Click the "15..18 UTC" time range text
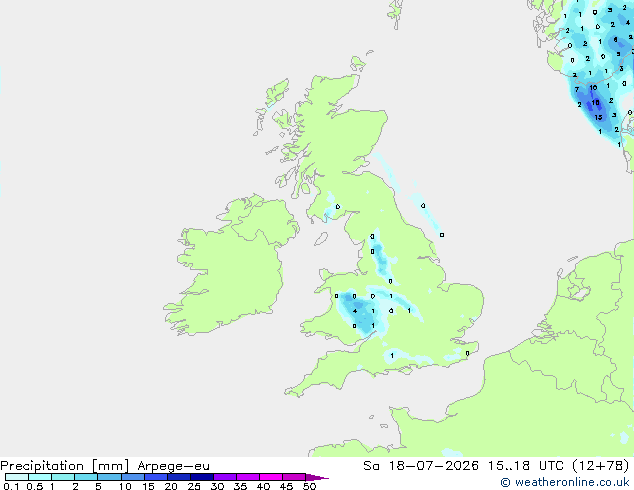This screenshot has width=634, height=490. pyautogui.click(x=525, y=466)
